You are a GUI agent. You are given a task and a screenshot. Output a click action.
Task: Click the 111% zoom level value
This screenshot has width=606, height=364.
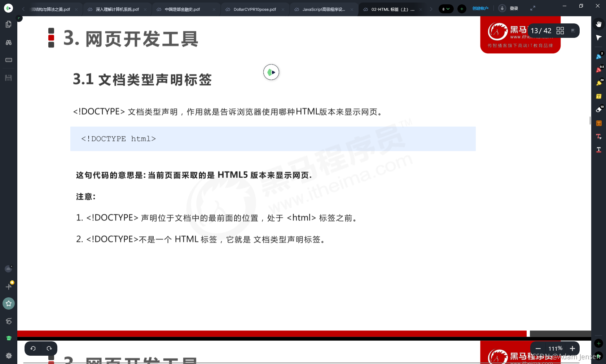click(555, 349)
